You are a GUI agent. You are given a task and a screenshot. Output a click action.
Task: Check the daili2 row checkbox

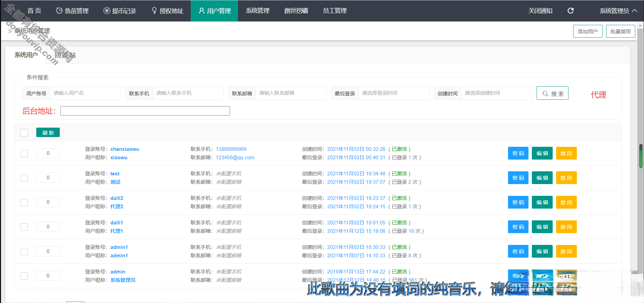pyautogui.click(x=24, y=203)
